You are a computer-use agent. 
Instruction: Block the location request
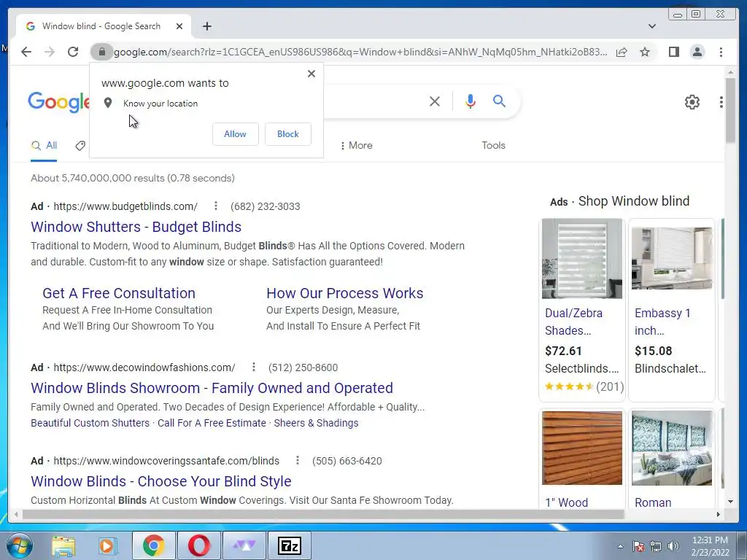pyautogui.click(x=287, y=134)
